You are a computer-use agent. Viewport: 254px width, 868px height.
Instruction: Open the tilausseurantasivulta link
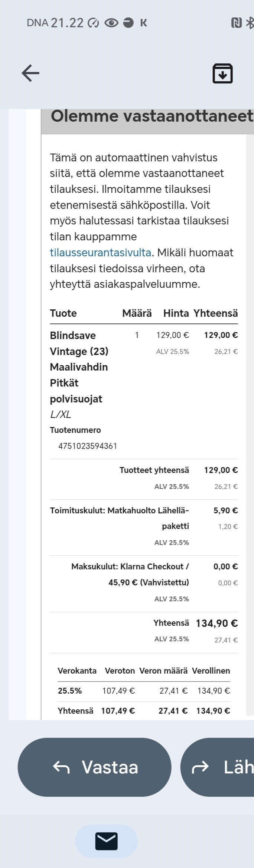coord(100,253)
